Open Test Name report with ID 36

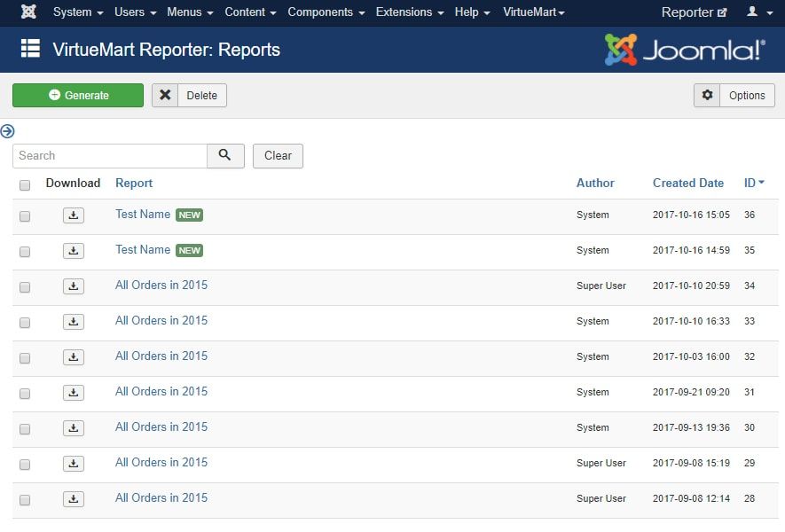pyautogui.click(x=143, y=215)
